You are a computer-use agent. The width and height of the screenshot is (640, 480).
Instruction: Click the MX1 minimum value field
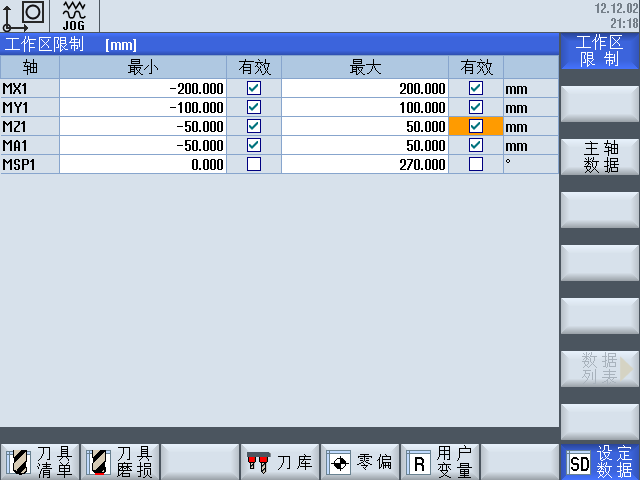click(143, 88)
